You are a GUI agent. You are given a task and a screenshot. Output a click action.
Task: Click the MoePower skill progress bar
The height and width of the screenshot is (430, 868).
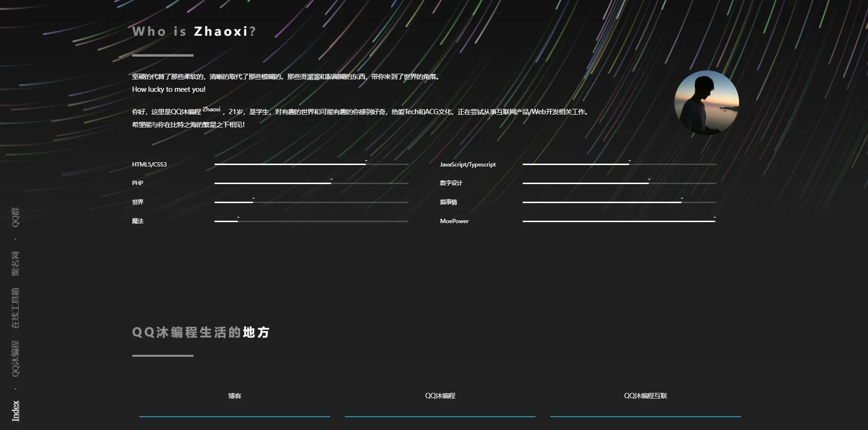pos(618,221)
